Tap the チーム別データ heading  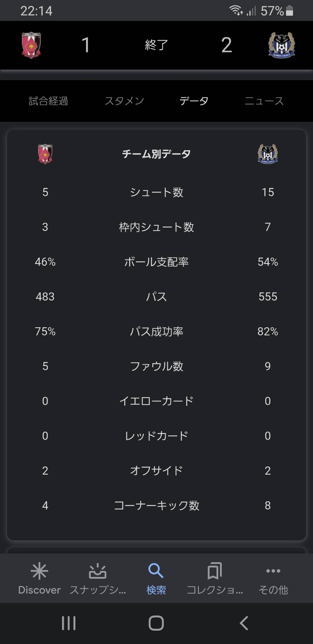click(x=156, y=154)
